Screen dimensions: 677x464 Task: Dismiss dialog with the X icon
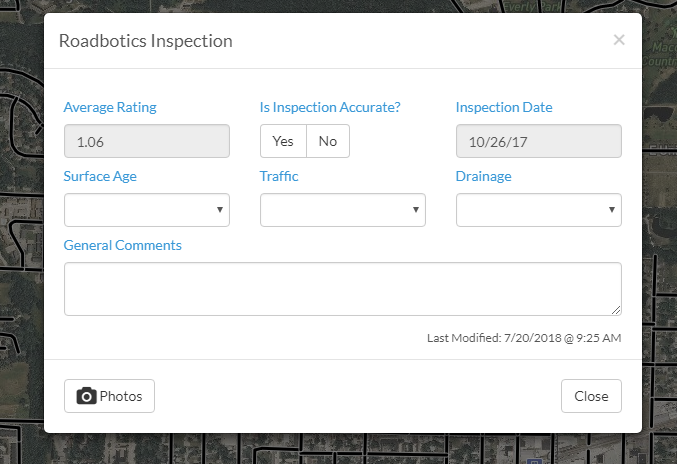[619, 40]
